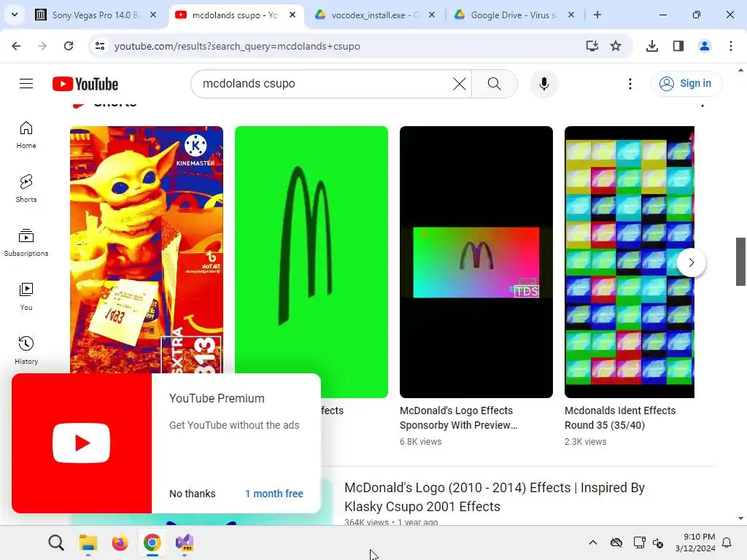The height and width of the screenshot is (560, 747).
Task: Close the vocodex_install.exe tab
Action: coord(432,15)
